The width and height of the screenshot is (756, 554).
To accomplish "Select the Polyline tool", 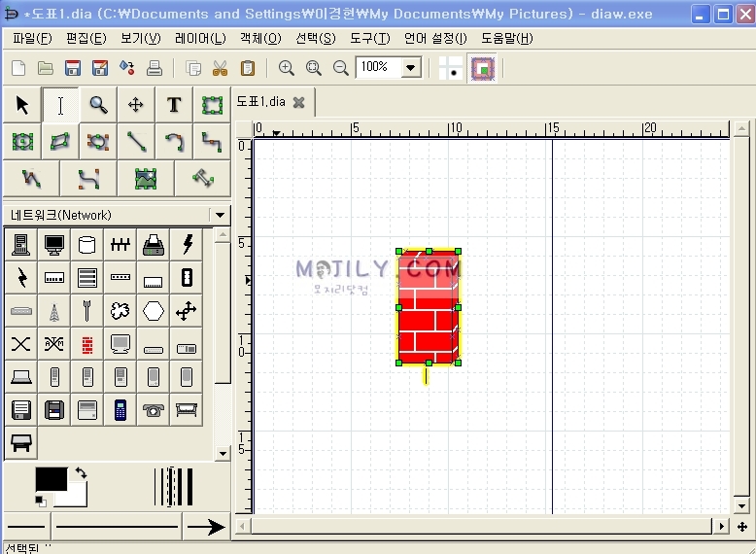I will 32,179.
